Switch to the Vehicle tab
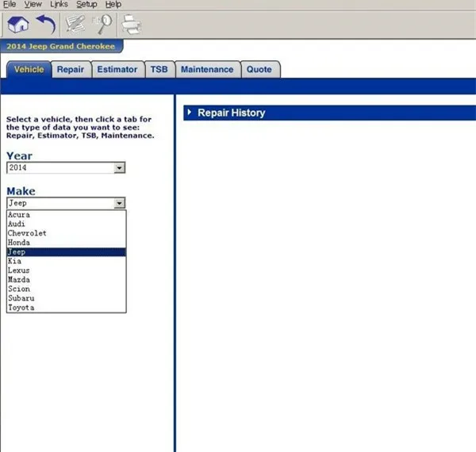 pyautogui.click(x=29, y=70)
